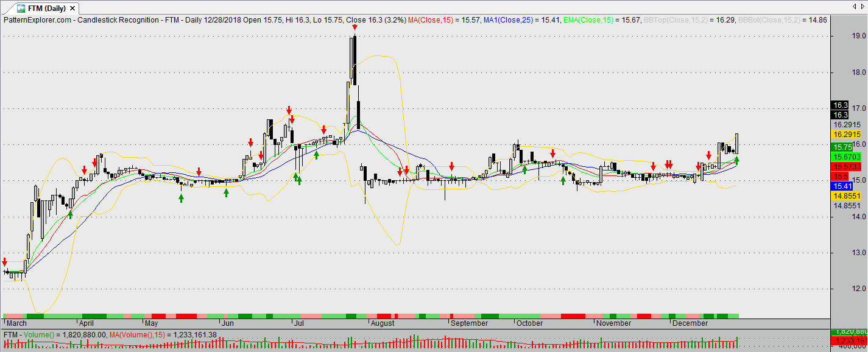Click the chart icon on the FTM tab

click(x=21, y=9)
